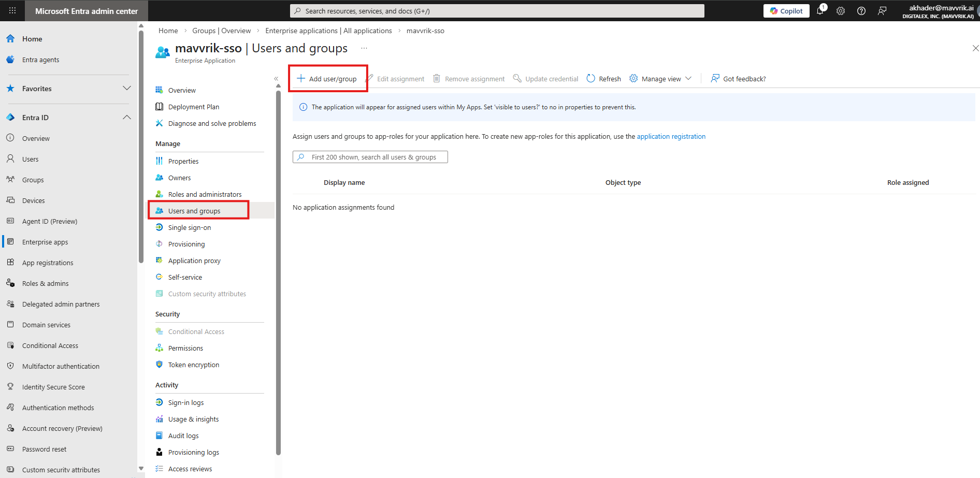Sort by Display name column header
Screen dimensions: 980x478
click(344, 182)
